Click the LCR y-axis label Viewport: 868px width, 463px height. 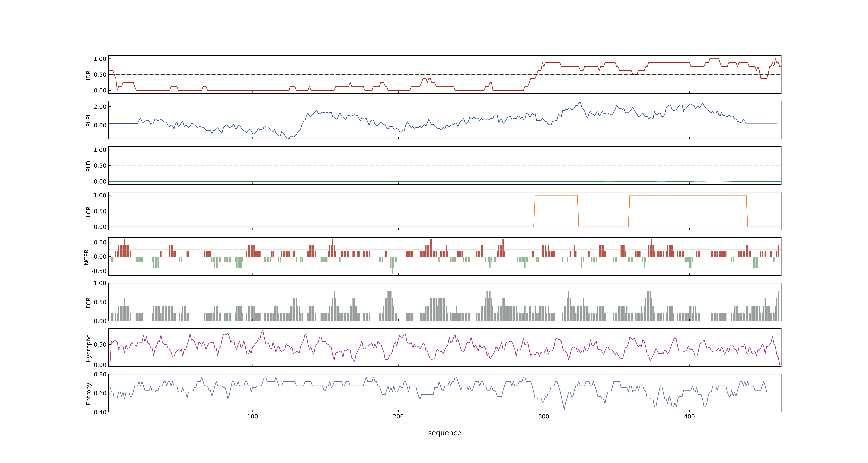(88, 211)
